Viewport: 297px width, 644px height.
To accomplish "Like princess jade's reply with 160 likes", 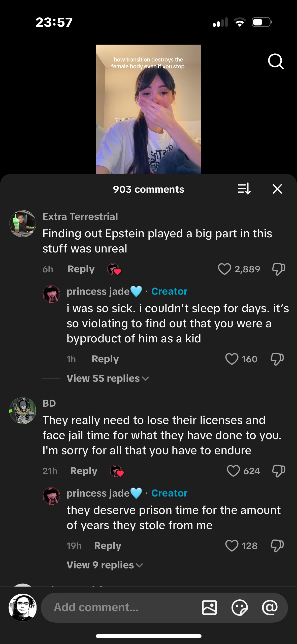I will (232, 359).
